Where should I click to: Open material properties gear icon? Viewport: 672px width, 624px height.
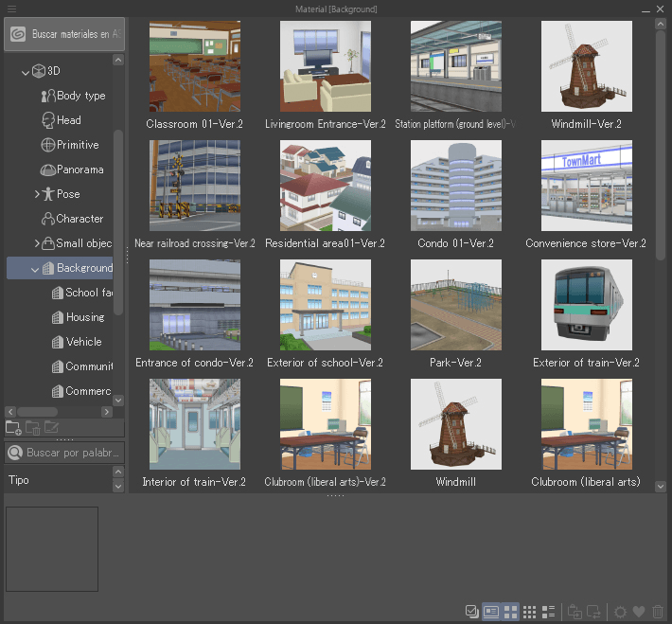[621, 612]
